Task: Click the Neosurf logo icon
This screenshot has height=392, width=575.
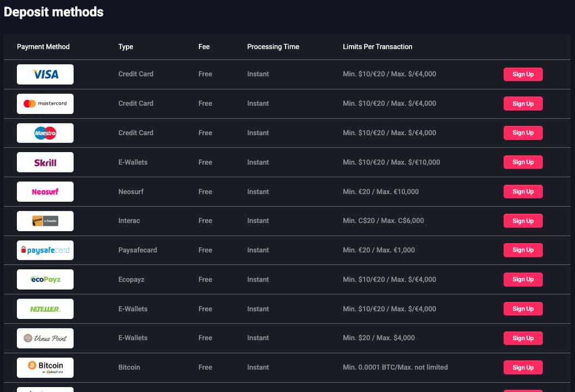Action: point(45,192)
